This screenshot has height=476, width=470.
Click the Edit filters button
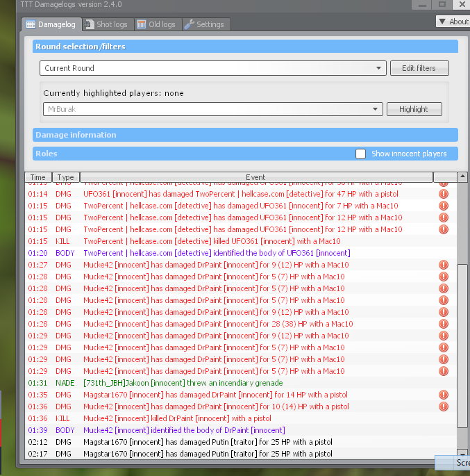click(419, 68)
